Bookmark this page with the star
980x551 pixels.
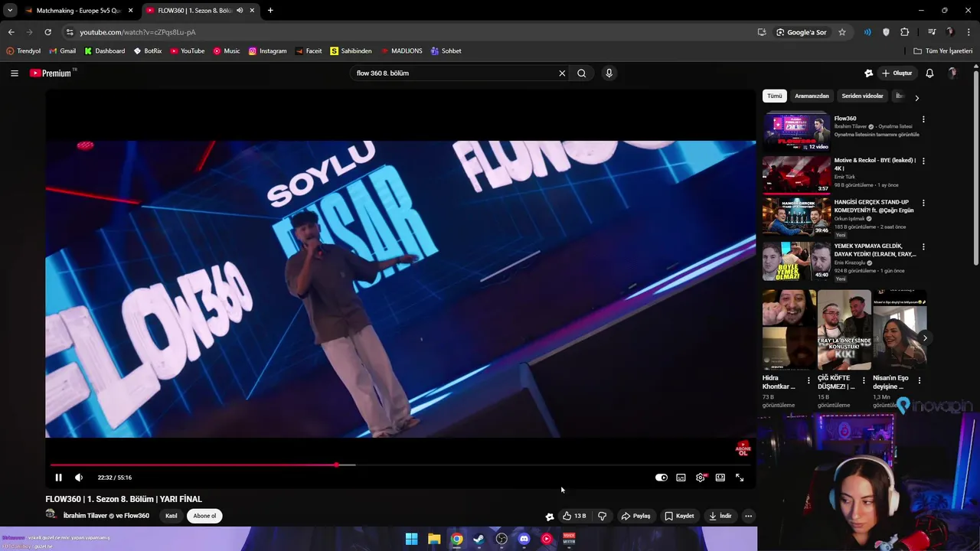842,32
